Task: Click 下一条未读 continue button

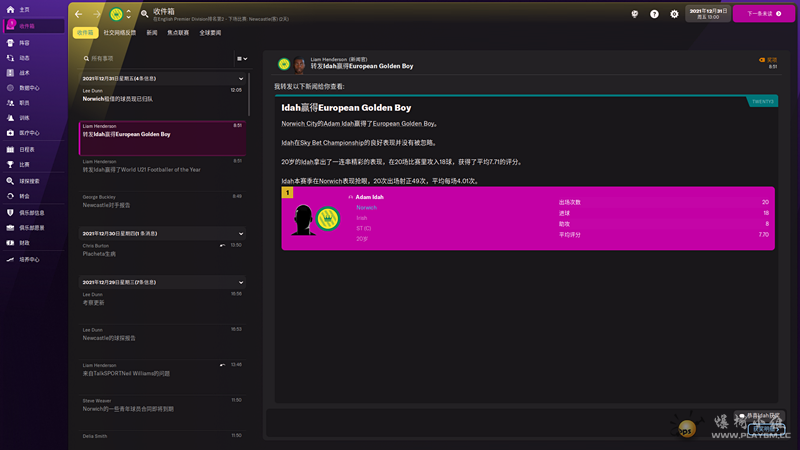Action: click(x=763, y=14)
